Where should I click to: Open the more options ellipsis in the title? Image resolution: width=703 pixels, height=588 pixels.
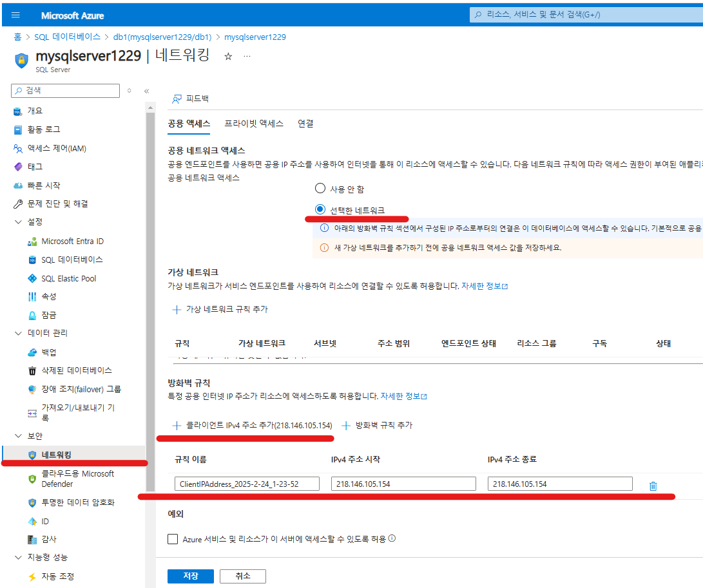point(247,57)
